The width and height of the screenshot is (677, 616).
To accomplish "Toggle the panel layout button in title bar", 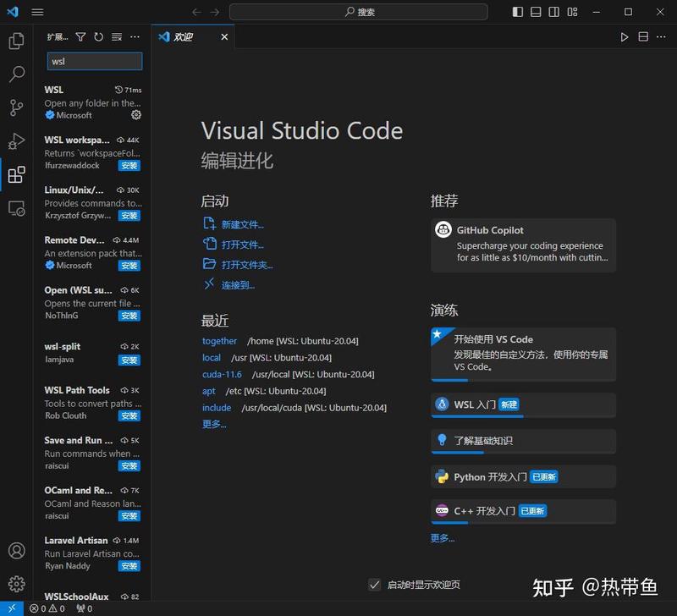I will pos(537,12).
